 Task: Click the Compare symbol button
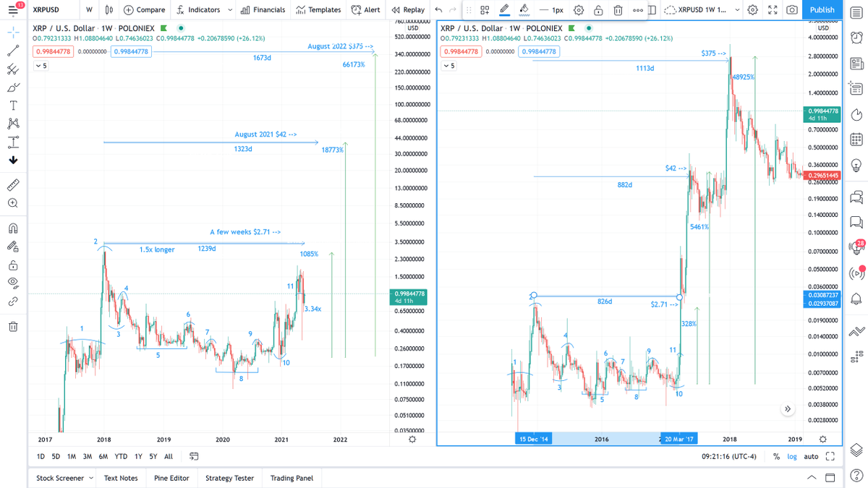(x=144, y=10)
